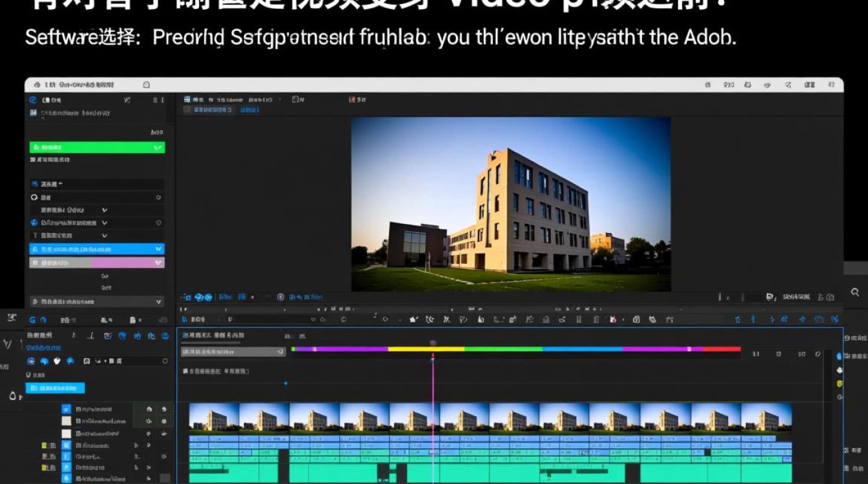The height and width of the screenshot is (484, 868).
Task: Toggle the radio circle in left effects list
Action: tap(34, 197)
